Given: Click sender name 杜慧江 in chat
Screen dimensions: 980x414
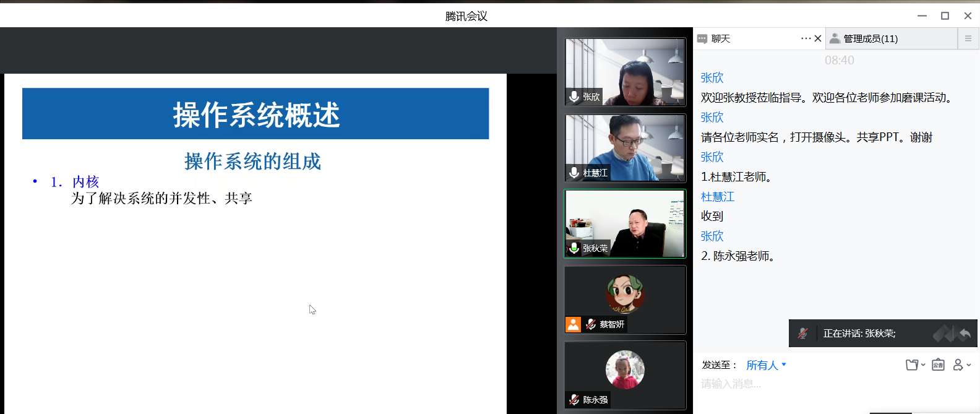Looking at the screenshot, I should 718,197.
